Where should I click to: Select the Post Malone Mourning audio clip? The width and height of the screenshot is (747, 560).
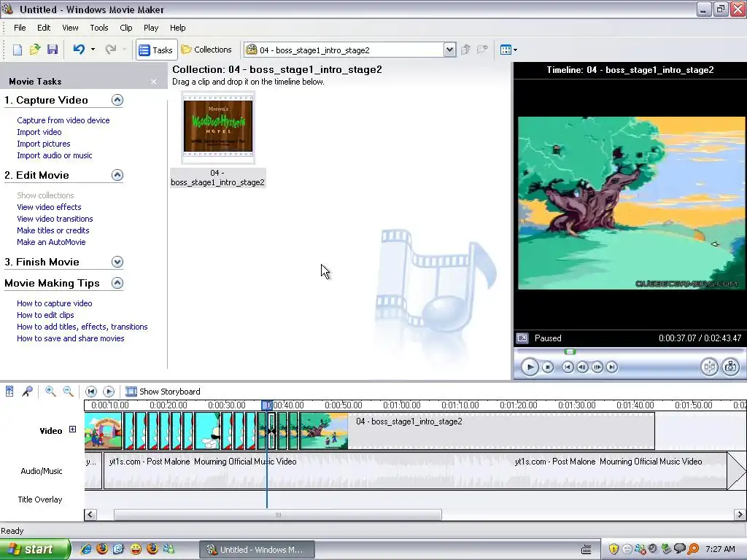coord(415,471)
